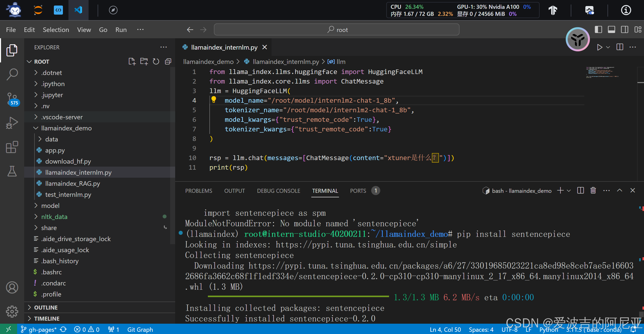Click Git Graph in status bar

click(x=140, y=329)
